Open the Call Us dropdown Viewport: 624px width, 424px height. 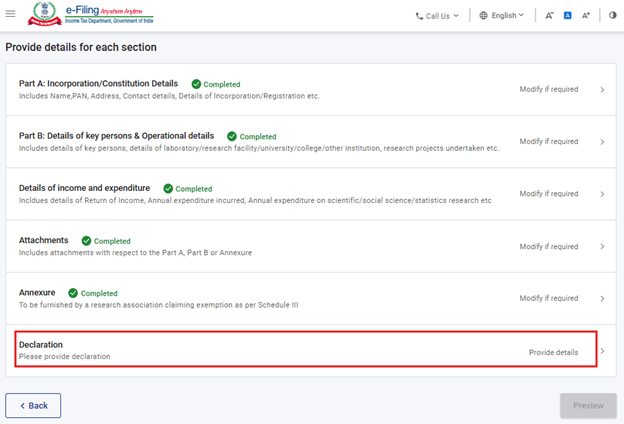click(x=437, y=16)
